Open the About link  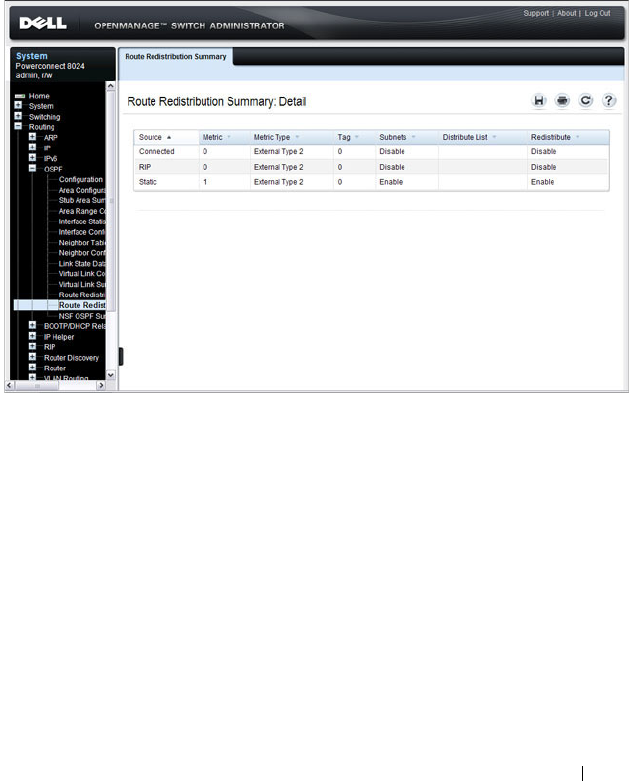click(567, 13)
